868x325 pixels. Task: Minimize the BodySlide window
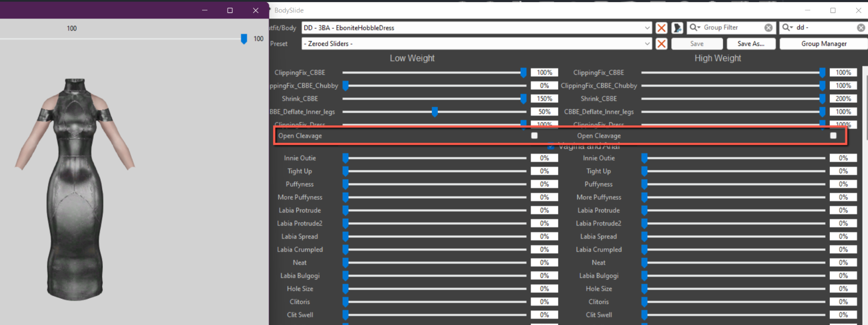point(808,10)
